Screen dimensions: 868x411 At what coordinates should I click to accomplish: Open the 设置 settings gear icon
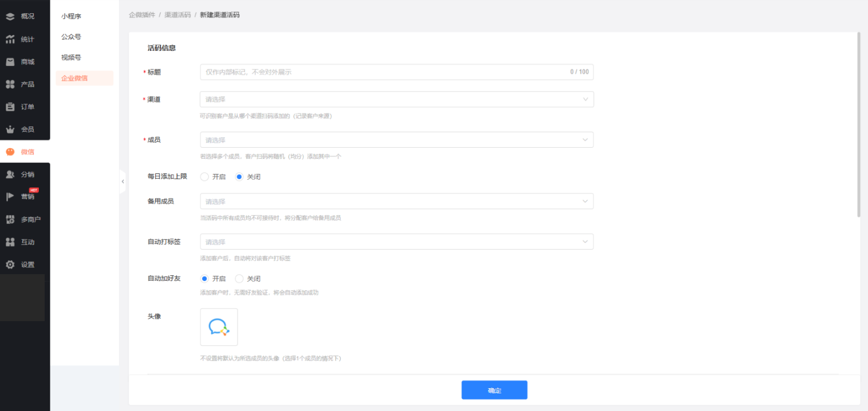pos(10,264)
